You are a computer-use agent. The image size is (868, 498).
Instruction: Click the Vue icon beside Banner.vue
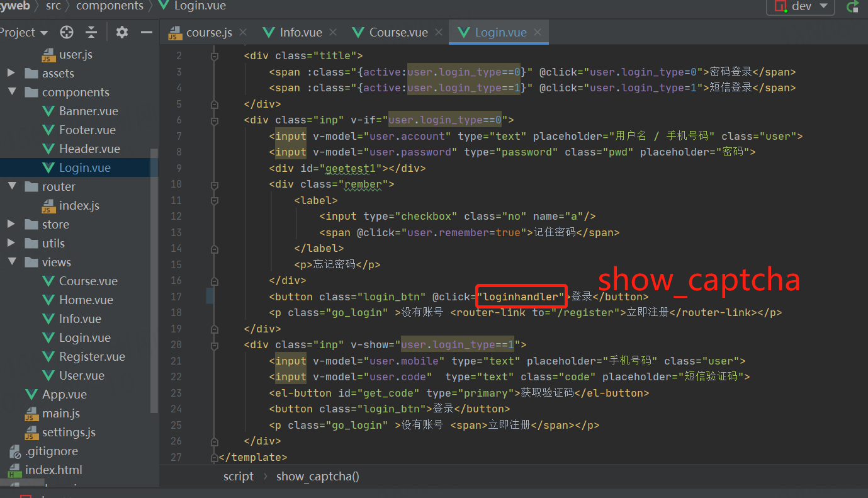click(48, 111)
